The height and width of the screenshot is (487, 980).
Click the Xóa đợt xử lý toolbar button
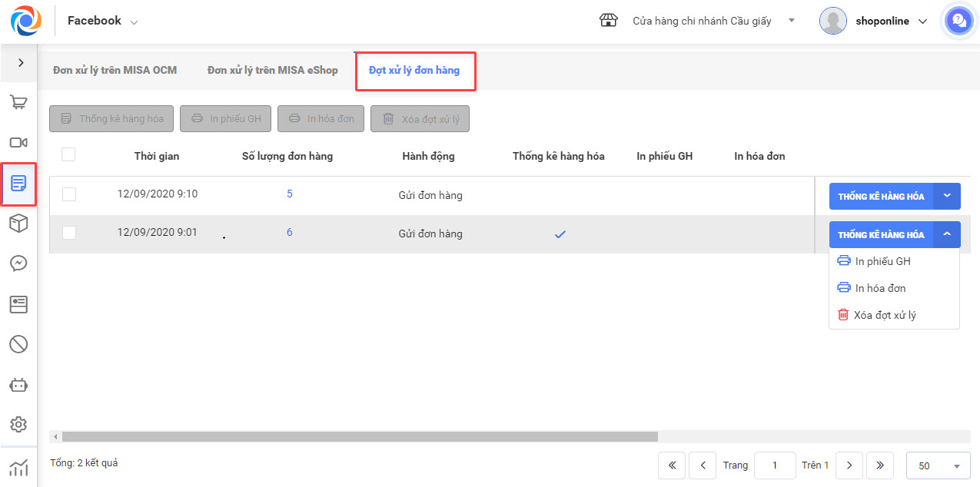tap(420, 119)
